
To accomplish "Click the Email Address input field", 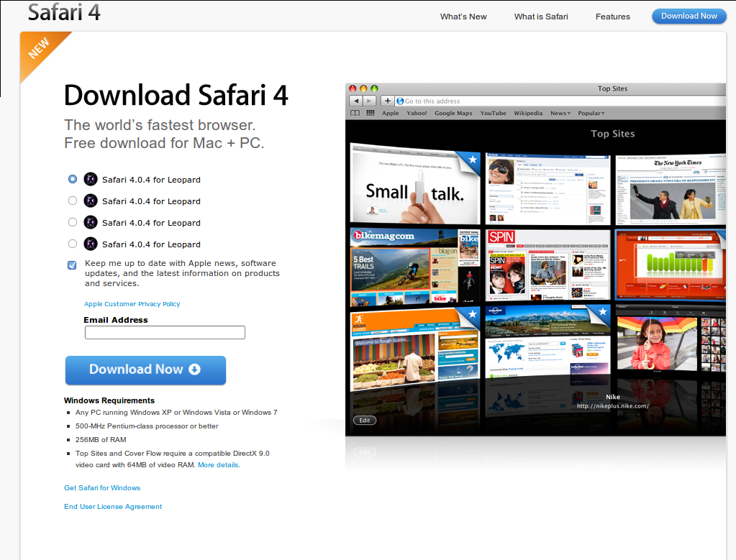I will click(x=165, y=333).
